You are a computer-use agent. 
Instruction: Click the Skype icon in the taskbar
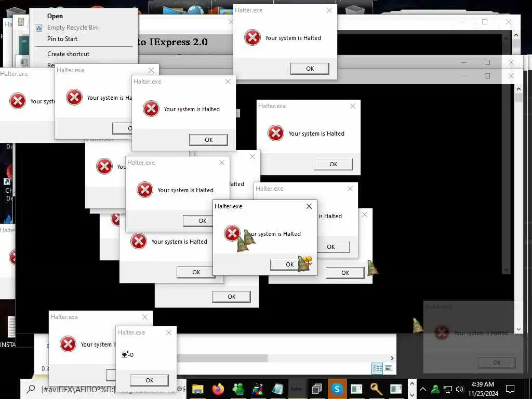pyautogui.click(x=337, y=389)
